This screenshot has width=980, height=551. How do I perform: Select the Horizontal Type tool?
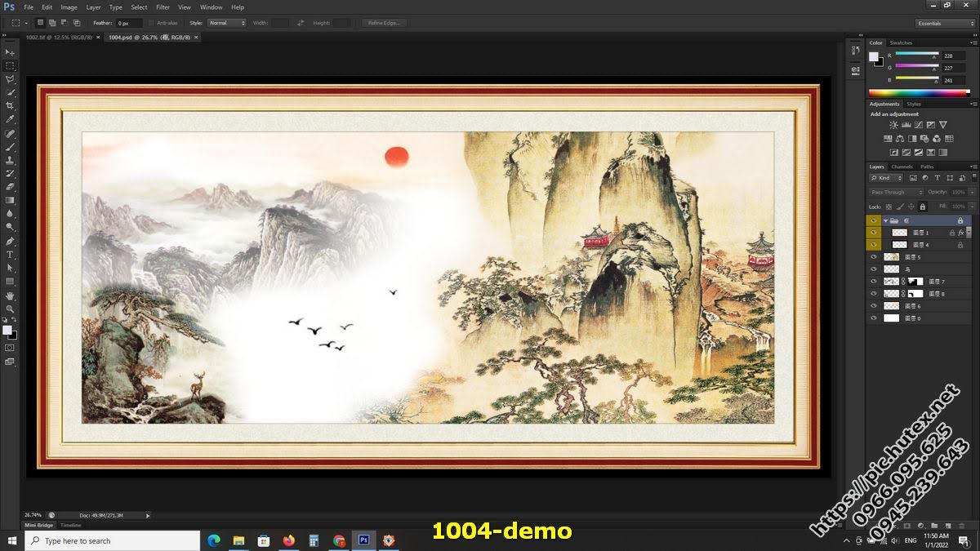pyautogui.click(x=10, y=255)
